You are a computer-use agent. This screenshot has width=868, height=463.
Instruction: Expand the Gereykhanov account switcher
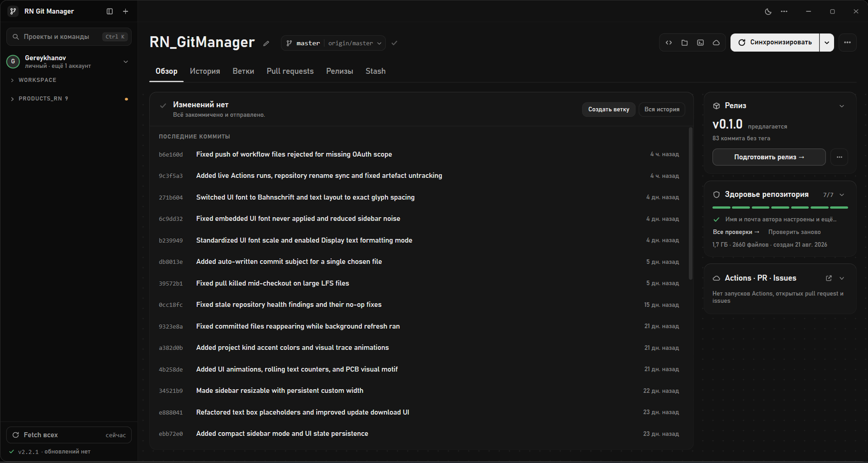pyautogui.click(x=126, y=62)
